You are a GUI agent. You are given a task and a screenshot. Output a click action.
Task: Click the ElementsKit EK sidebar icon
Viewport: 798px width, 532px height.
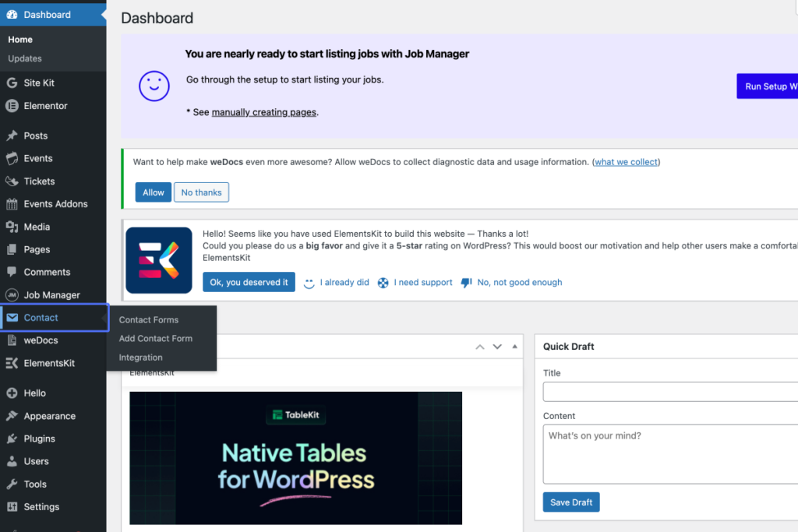click(12, 363)
